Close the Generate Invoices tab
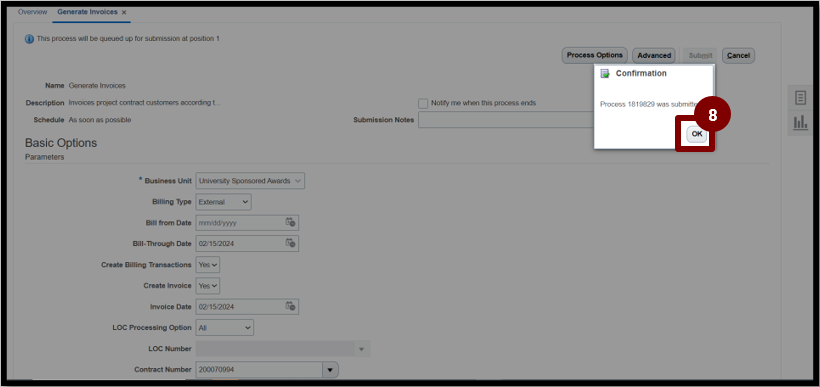This screenshot has width=820, height=387. [x=124, y=12]
